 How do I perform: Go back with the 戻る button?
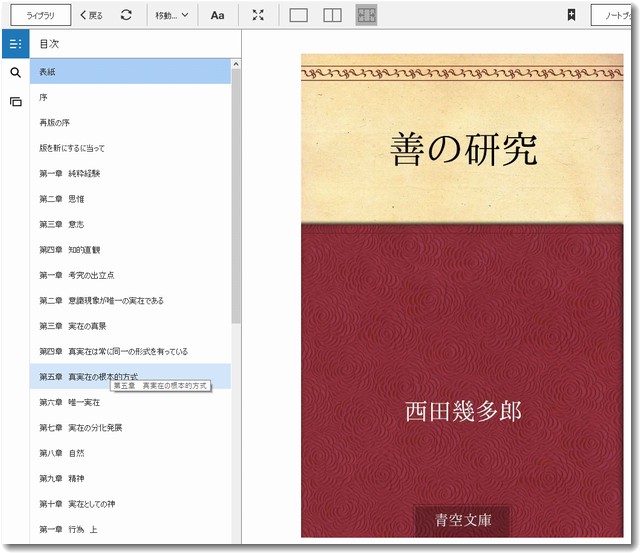pos(91,16)
